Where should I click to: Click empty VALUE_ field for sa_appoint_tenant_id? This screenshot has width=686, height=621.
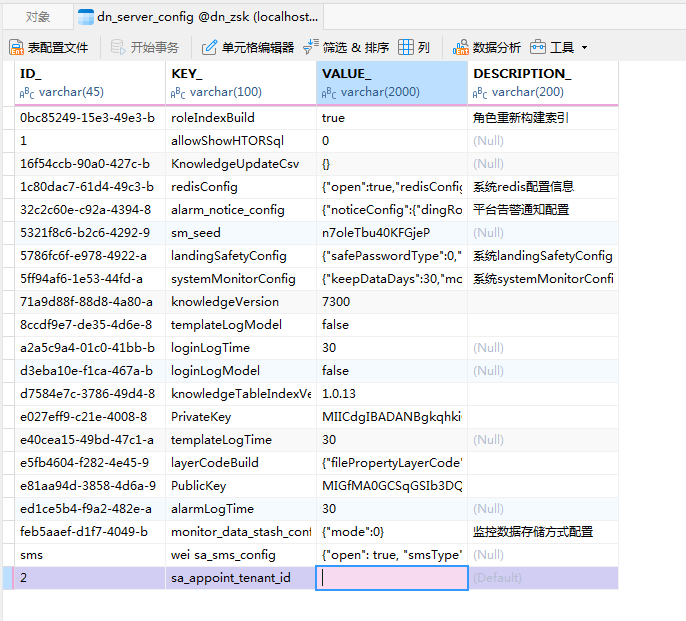(391, 578)
